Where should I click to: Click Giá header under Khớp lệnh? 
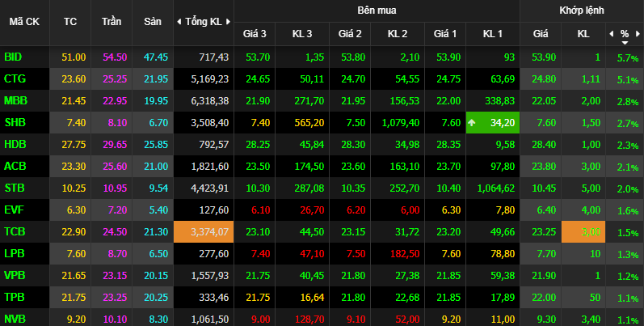coord(541,34)
